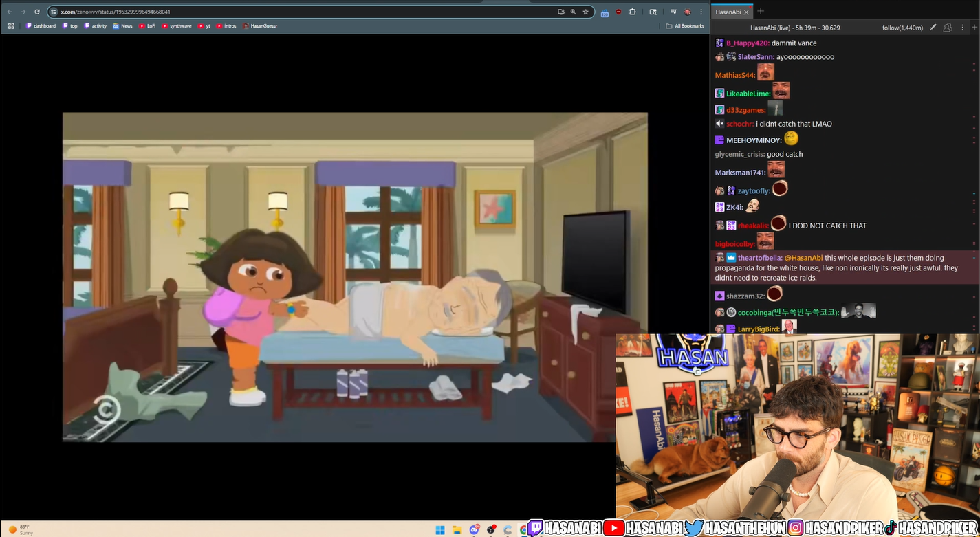Open the HasanGuessr bookmark
This screenshot has width=980, height=537.
pos(260,26)
